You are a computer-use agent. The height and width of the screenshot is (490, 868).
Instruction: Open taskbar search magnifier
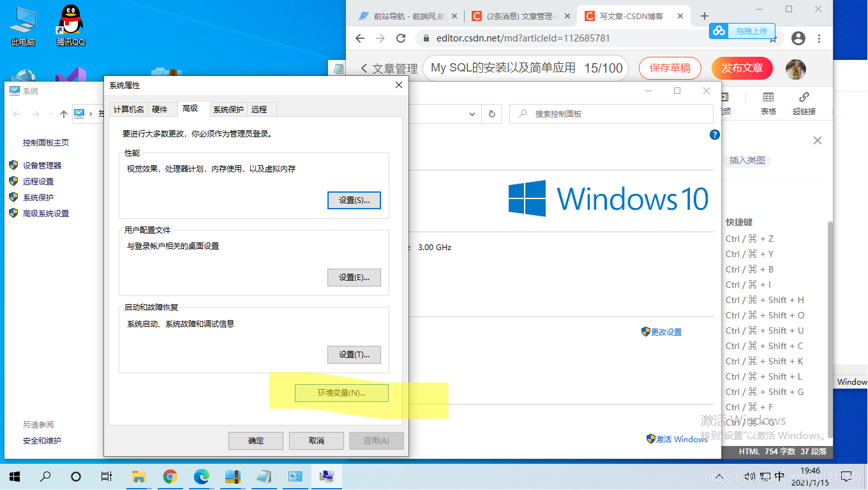point(45,477)
